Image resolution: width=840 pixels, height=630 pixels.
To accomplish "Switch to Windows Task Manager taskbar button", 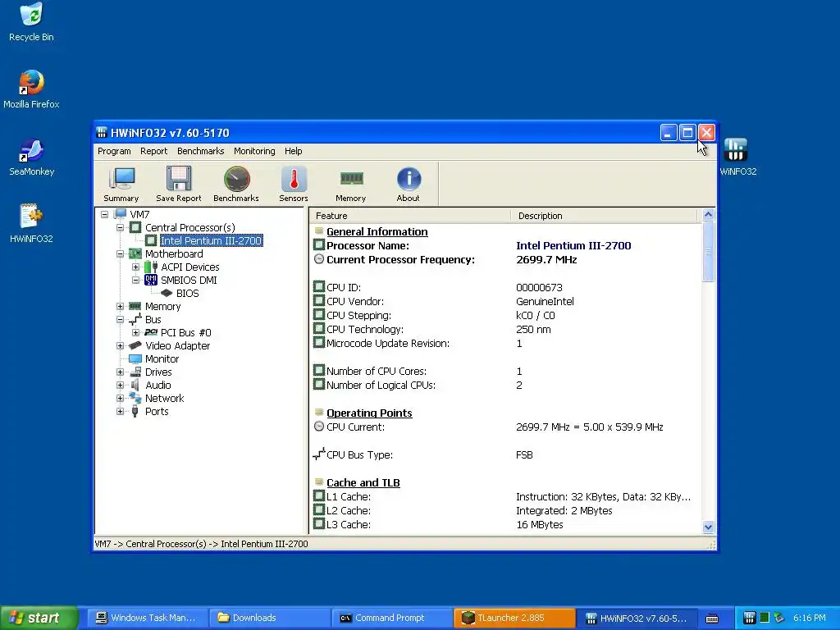I will click(146, 618).
